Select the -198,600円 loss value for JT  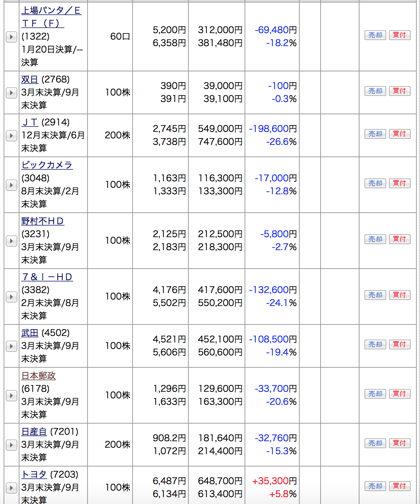coord(273,129)
